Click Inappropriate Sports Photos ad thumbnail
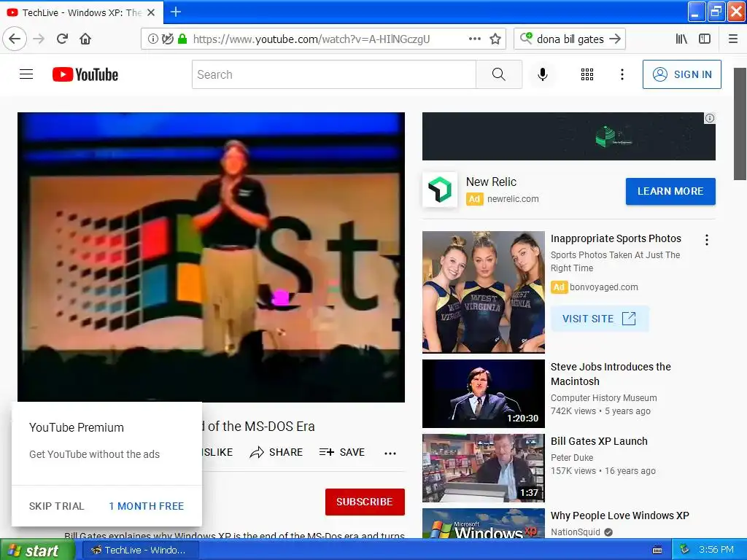 pos(484,292)
